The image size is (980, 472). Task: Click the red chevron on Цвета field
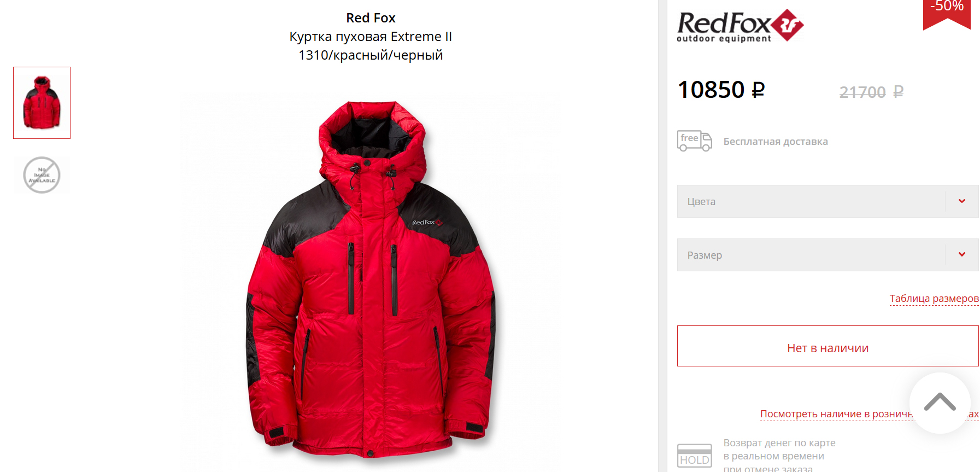coord(962,201)
